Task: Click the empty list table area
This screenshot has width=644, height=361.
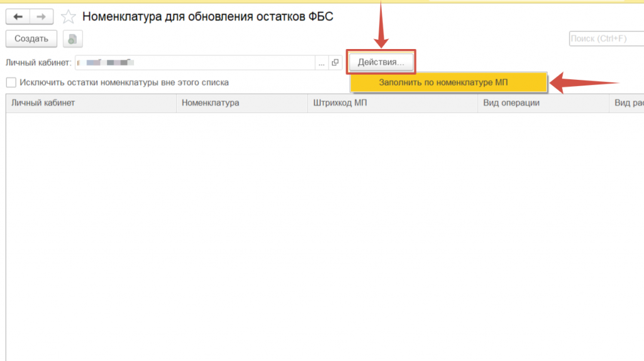Action: tap(314, 233)
